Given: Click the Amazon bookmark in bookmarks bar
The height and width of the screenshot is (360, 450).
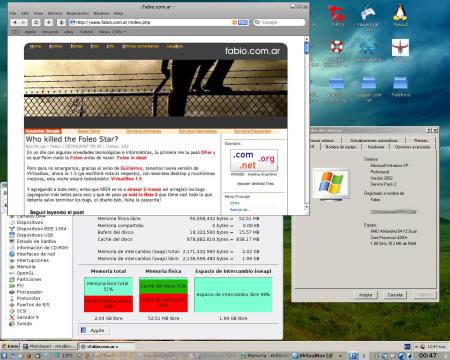Looking at the screenshot, I should [x=50, y=32].
